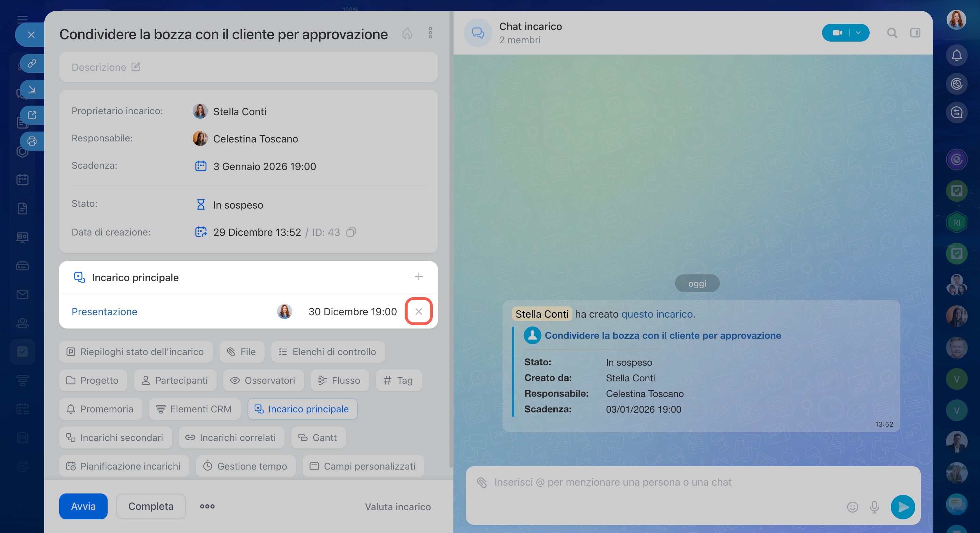The width and height of the screenshot is (980, 533).
Task: Open task three-dot options menu
Action: (x=430, y=33)
